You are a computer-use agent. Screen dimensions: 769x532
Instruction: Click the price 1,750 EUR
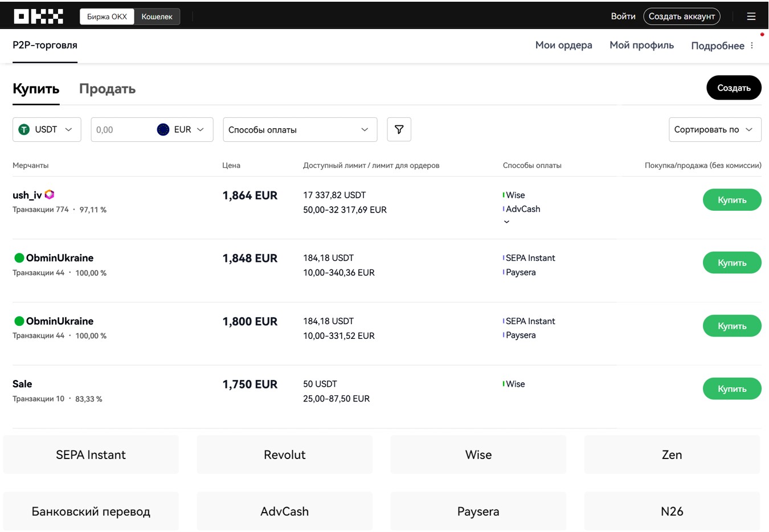tap(249, 384)
